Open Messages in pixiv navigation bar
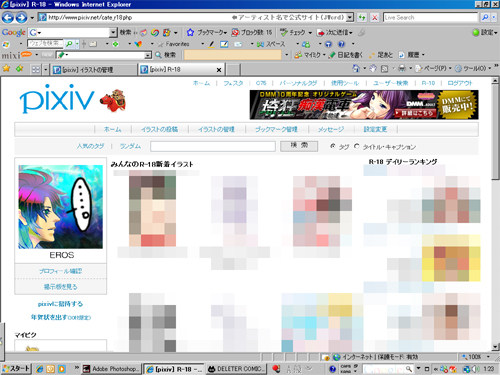 pos(331,129)
